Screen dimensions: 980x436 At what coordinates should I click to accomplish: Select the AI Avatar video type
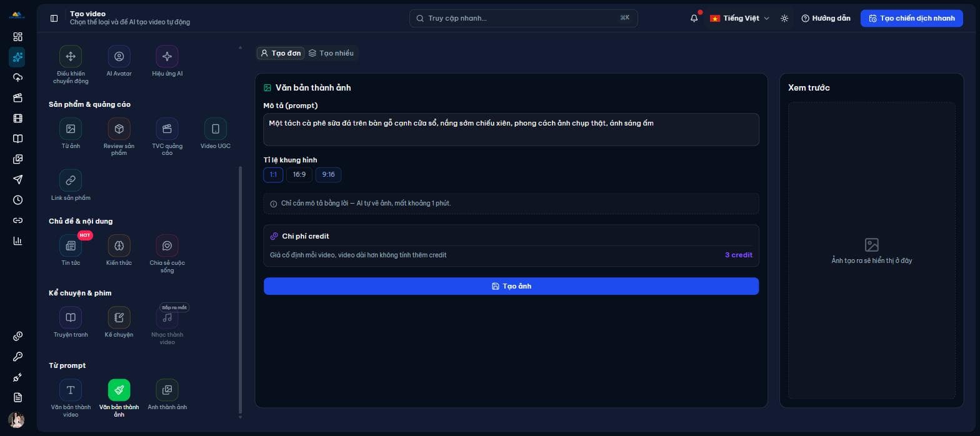[x=119, y=61]
